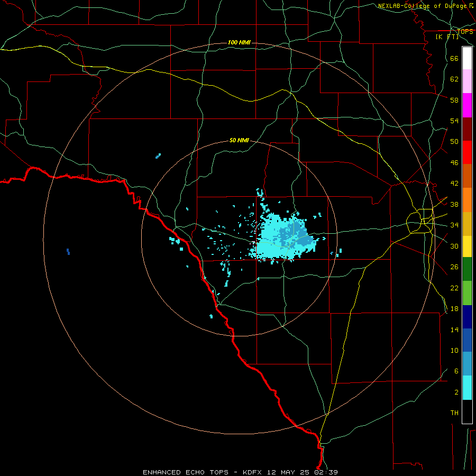Click the 26 legend value
Viewport: 476px width, 476px height.
click(x=454, y=267)
